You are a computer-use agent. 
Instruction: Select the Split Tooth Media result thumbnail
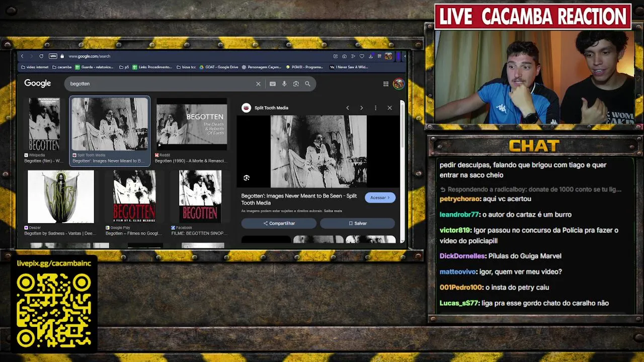coord(110,125)
